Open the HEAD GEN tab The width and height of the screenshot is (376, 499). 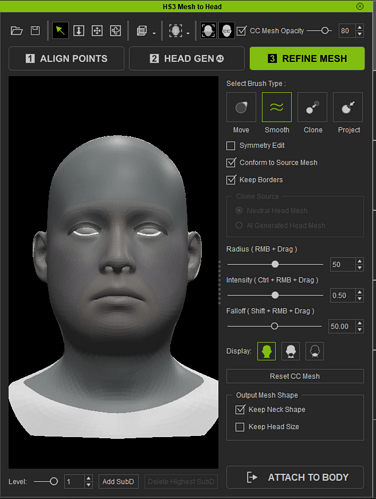coord(187,59)
